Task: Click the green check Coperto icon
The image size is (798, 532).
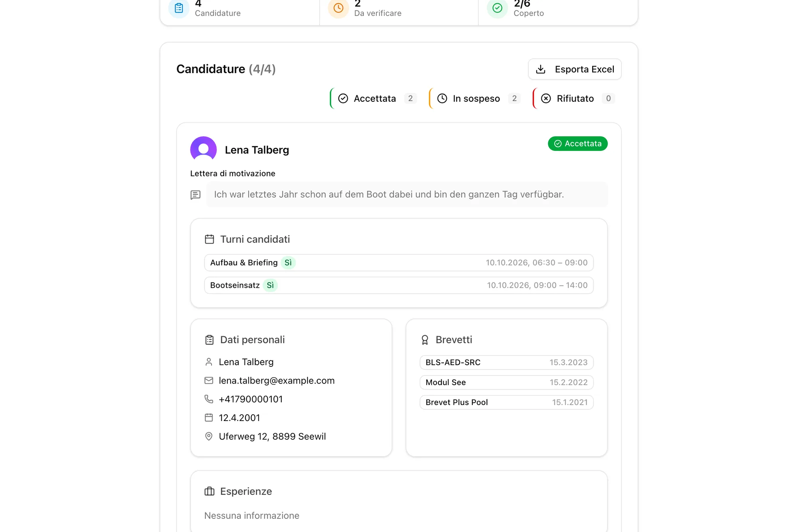Action: pyautogui.click(x=497, y=8)
